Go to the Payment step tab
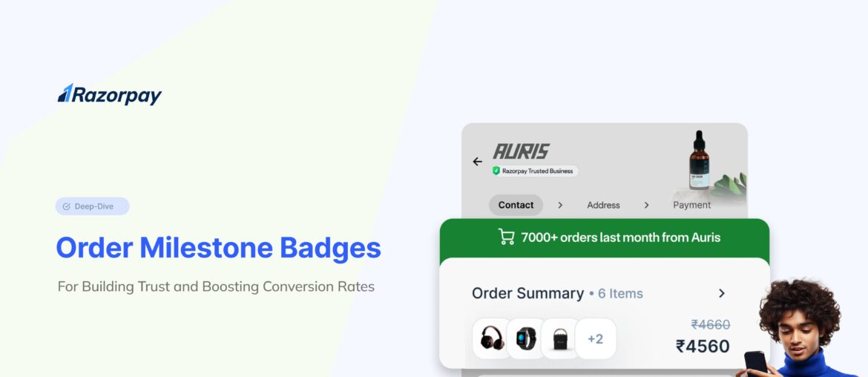868x377 pixels. pyautogui.click(x=691, y=205)
